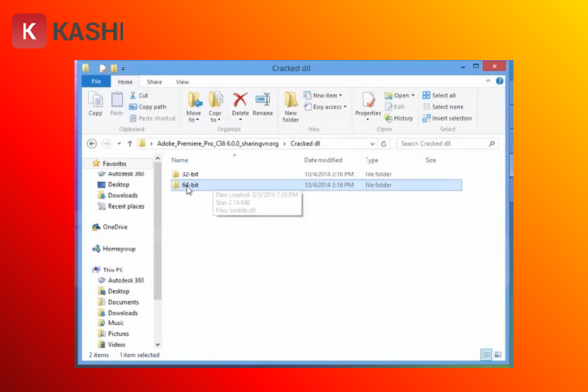Collapse the ribbon with the chevron

click(x=488, y=81)
